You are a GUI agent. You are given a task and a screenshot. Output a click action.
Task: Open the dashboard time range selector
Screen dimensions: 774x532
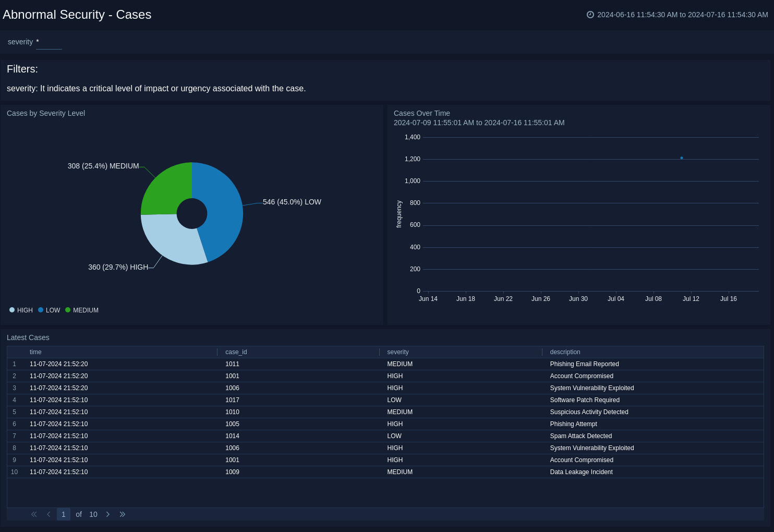pos(678,15)
